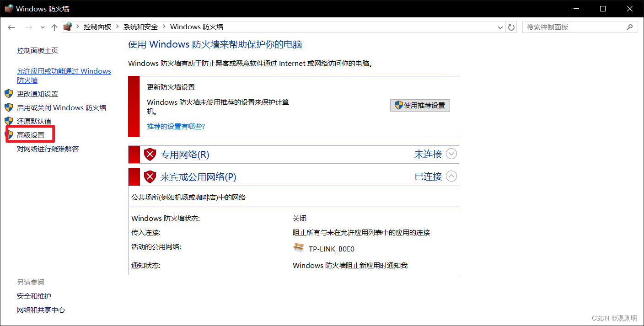Click 公共场所(例如机场或咖啡店)中的网络 description
644x326 pixels.
click(x=188, y=197)
